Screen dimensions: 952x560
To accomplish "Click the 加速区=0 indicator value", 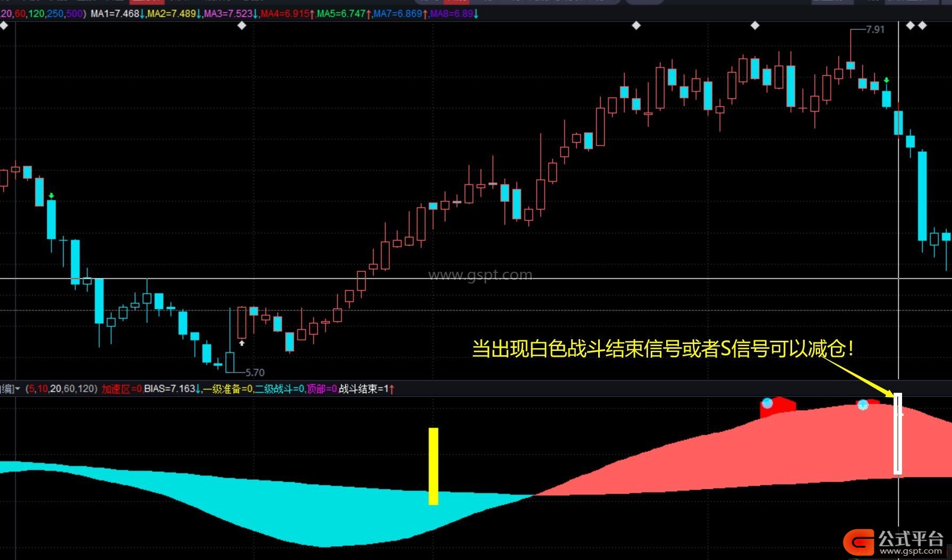I will (x=122, y=389).
